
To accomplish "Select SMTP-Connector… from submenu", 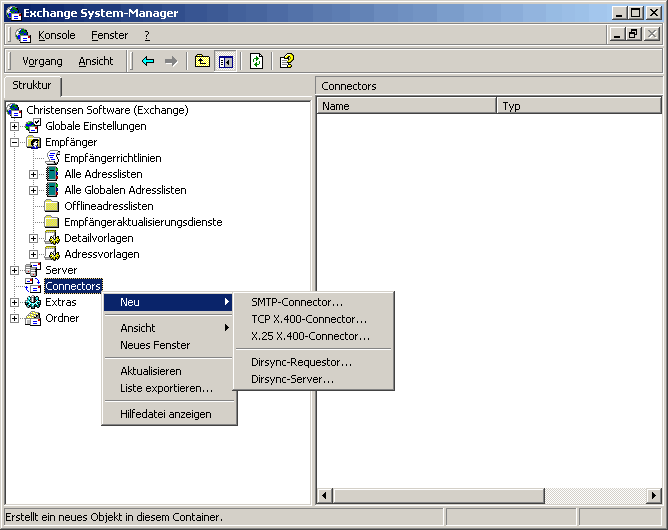I will click(x=314, y=302).
